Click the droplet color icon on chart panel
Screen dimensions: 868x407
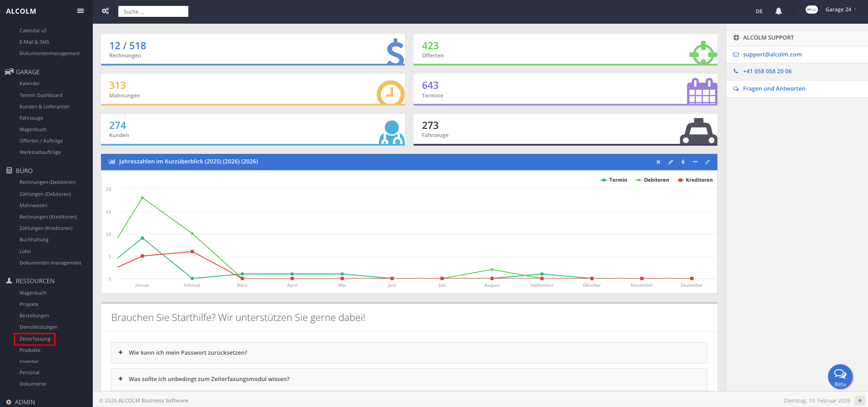point(683,162)
